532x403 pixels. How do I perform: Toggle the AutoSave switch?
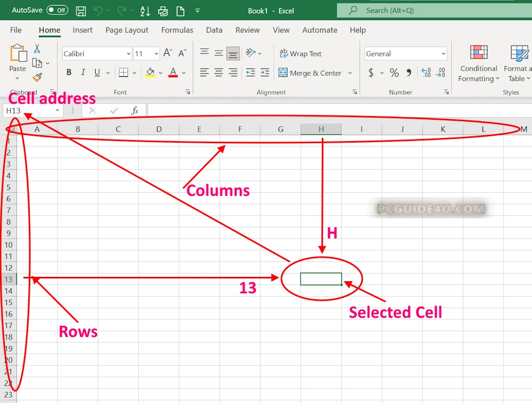point(57,10)
